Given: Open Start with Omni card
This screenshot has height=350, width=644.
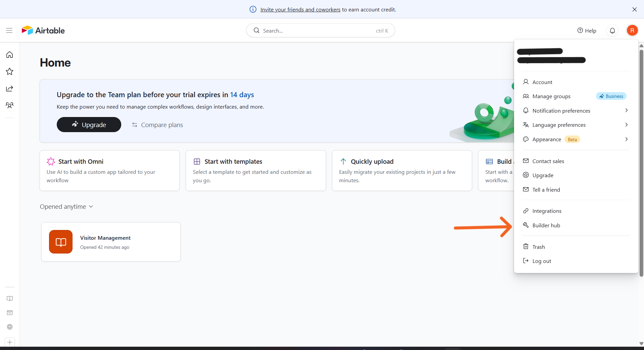Looking at the screenshot, I should [x=109, y=170].
